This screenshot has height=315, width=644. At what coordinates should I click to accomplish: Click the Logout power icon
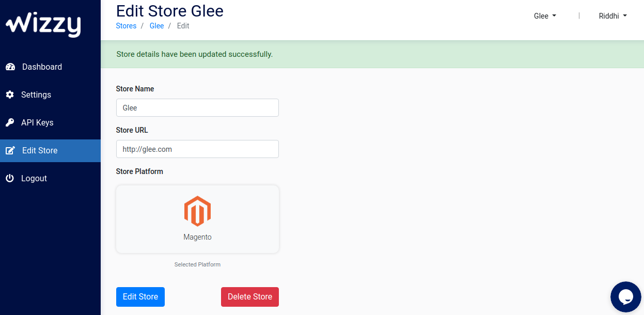pos(10,178)
